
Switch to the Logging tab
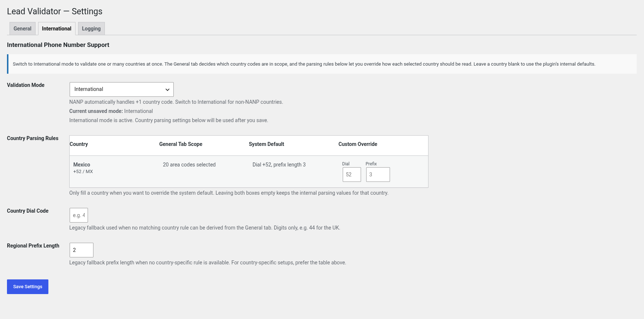click(x=91, y=29)
